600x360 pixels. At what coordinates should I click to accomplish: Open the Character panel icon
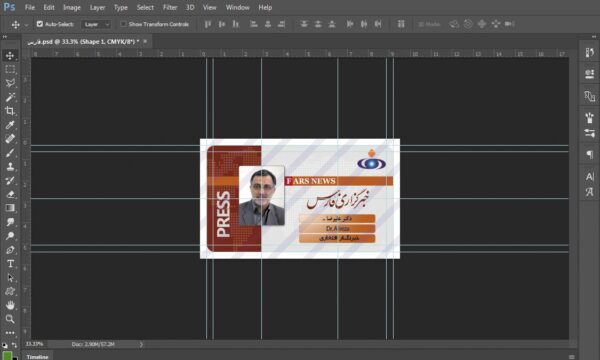(589, 176)
